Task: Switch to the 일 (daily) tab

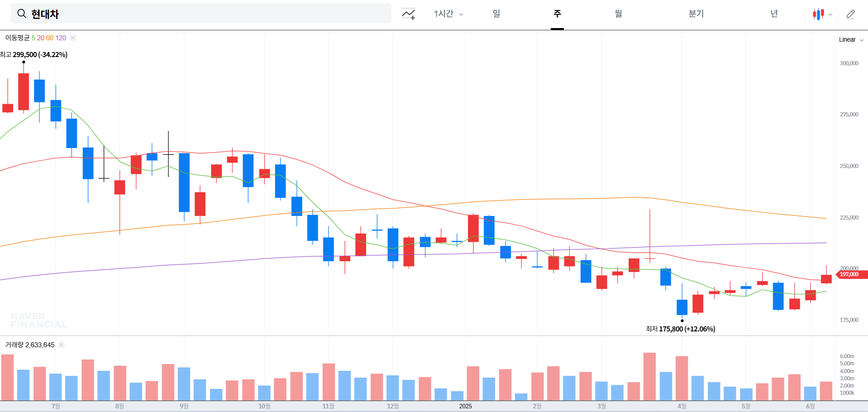Action: click(x=496, y=14)
